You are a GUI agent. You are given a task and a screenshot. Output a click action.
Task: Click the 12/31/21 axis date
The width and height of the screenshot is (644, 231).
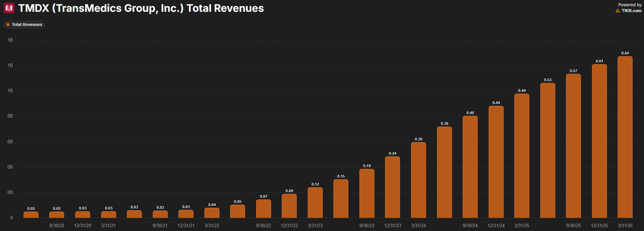coord(186,226)
